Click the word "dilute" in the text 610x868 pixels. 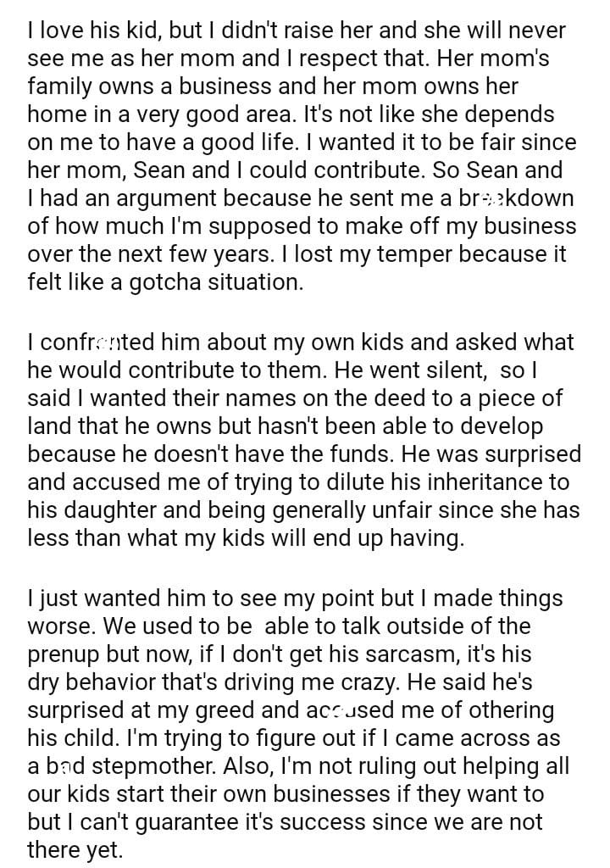[301, 482]
